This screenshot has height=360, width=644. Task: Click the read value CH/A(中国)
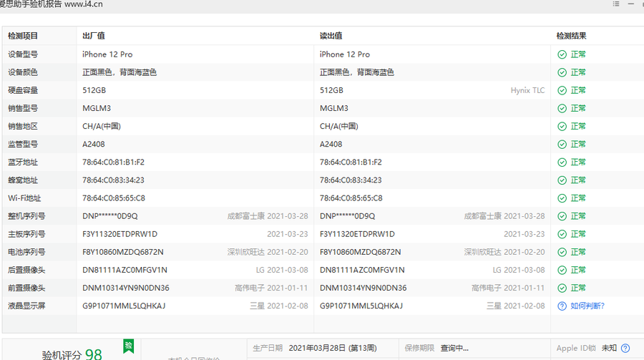point(339,126)
